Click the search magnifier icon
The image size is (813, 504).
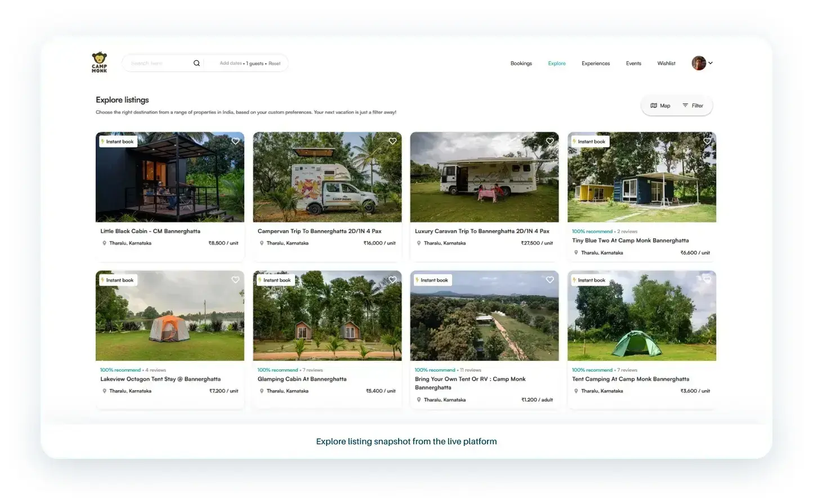click(x=196, y=63)
